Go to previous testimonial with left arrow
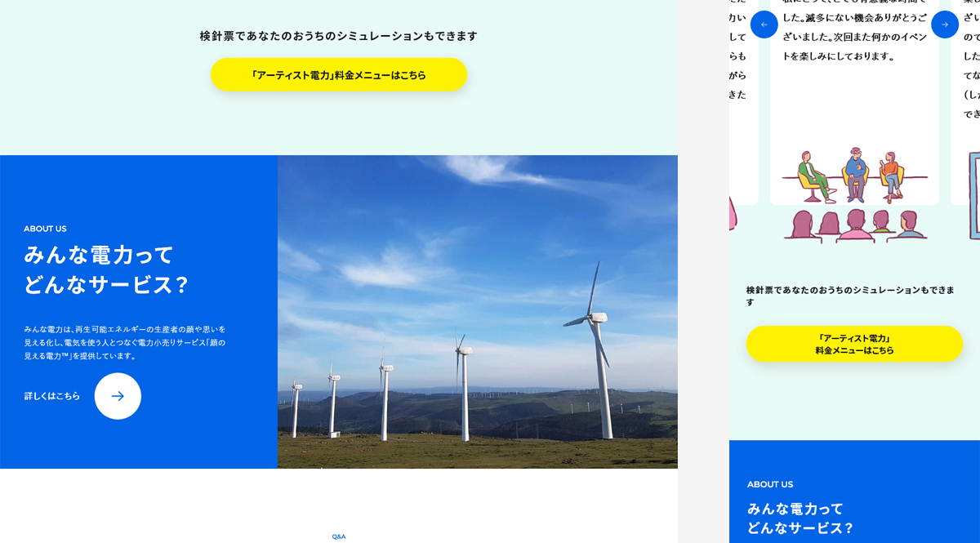980x543 pixels. pos(764,24)
